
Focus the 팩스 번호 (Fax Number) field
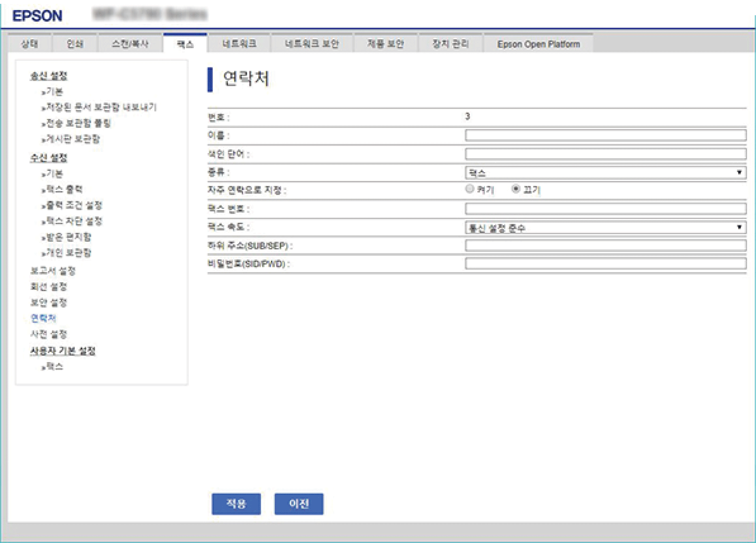pyautogui.click(x=605, y=209)
